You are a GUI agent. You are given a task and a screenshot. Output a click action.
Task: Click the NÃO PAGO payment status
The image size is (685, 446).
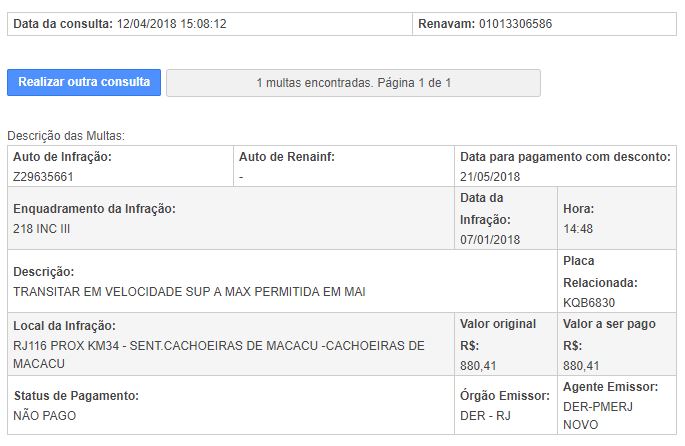point(45,415)
